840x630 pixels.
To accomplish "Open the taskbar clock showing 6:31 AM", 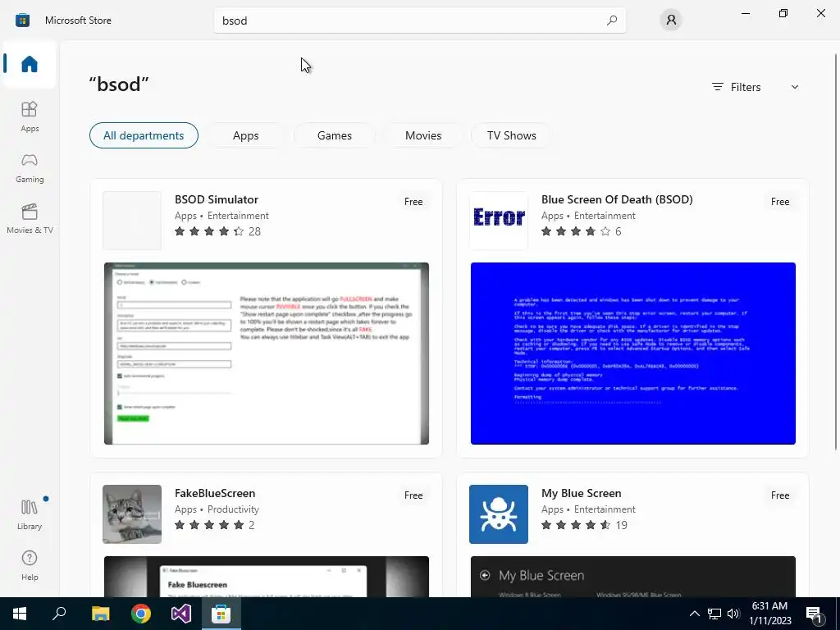I will point(769,614).
